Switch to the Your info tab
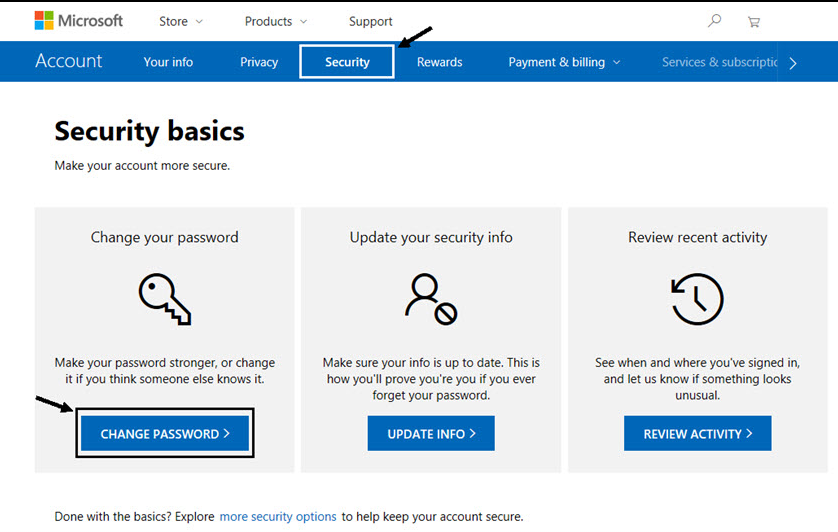The width and height of the screenshot is (838, 532). point(168,62)
